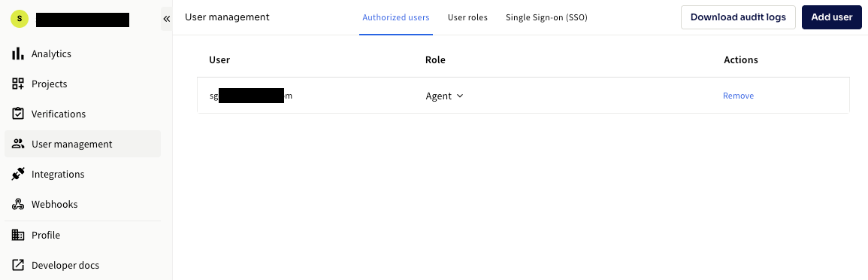
Task: Select the user email row
Action: click(x=523, y=96)
